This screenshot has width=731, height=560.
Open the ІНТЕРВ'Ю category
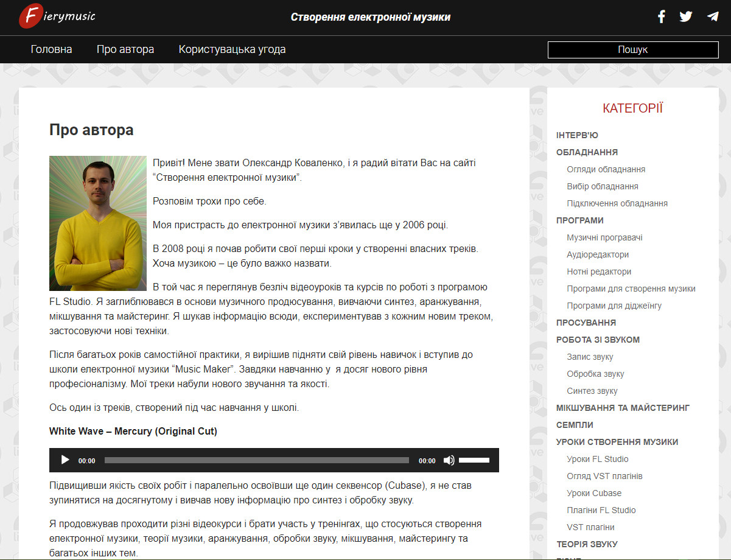[x=577, y=135]
